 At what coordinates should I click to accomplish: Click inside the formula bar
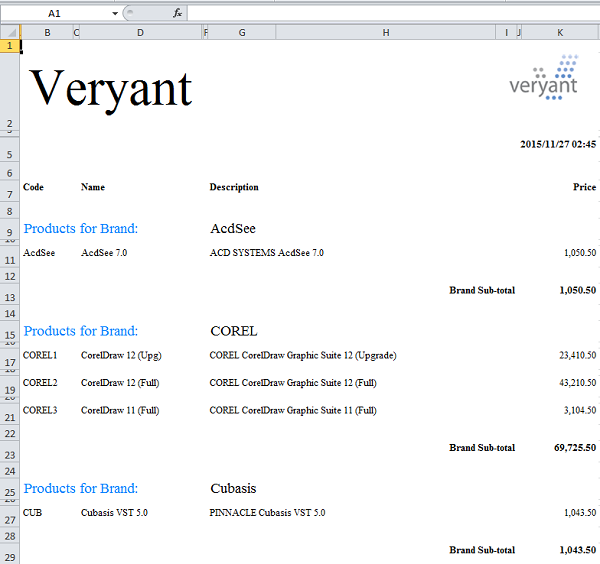[x=390, y=14]
